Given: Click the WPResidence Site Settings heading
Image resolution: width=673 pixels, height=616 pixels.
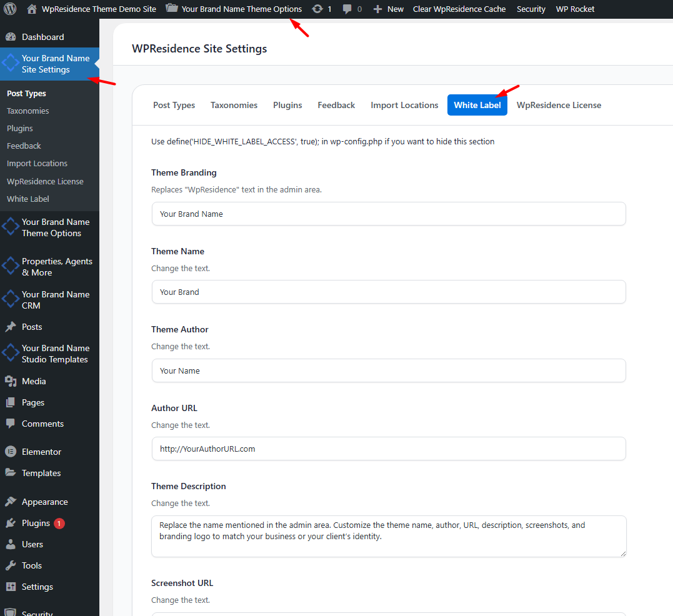Looking at the screenshot, I should click(x=199, y=49).
